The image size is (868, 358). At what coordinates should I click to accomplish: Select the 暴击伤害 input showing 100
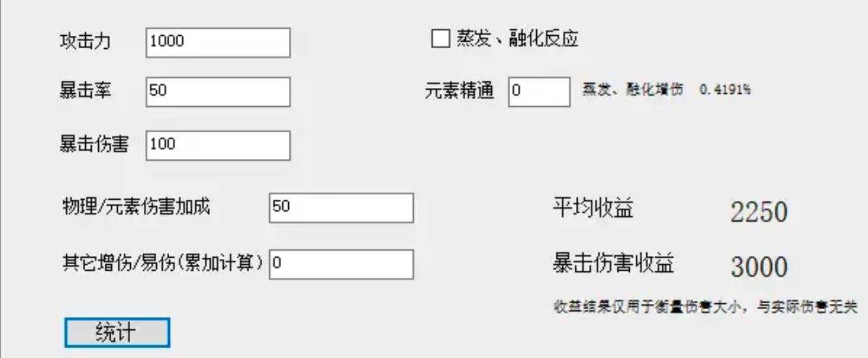(x=218, y=145)
